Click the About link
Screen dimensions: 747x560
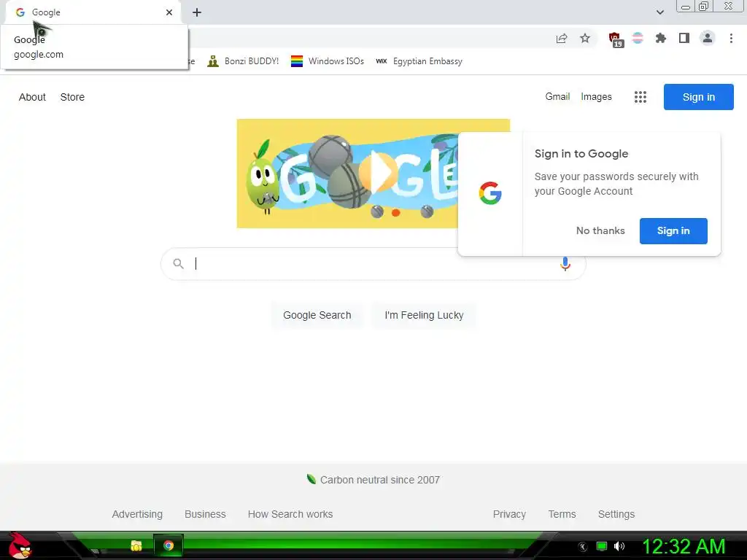(x=32, y=97)
